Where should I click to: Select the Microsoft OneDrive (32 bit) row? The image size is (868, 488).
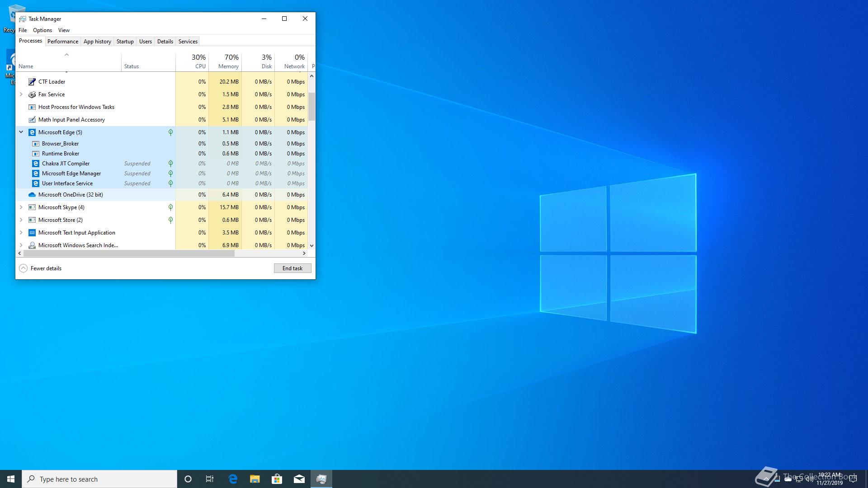(x=162, y=195)
